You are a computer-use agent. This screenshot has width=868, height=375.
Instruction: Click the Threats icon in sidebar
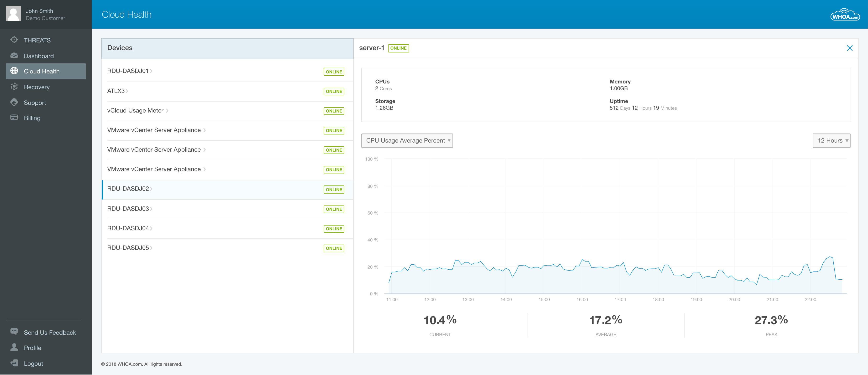14,40
